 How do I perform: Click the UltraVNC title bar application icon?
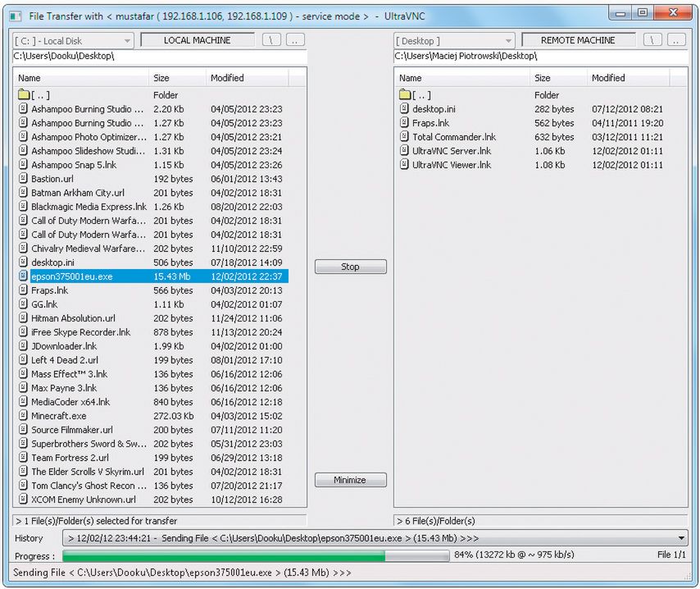16,16
